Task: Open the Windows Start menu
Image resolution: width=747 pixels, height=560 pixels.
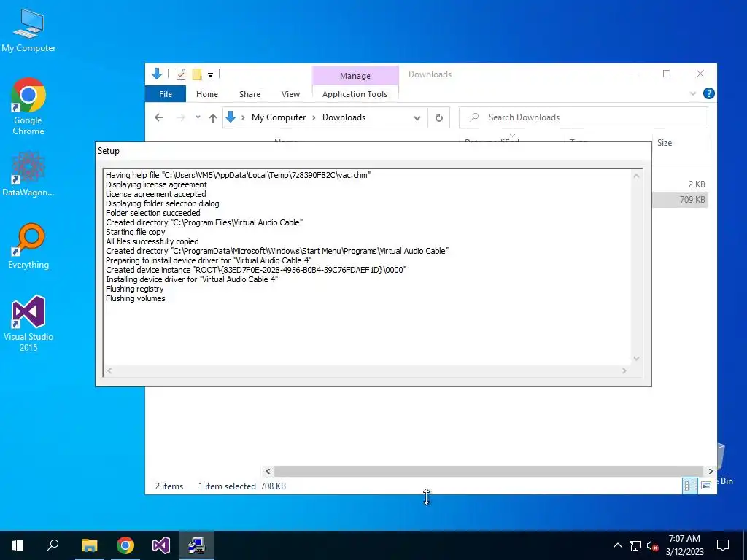Action: (x=18, y=545)
